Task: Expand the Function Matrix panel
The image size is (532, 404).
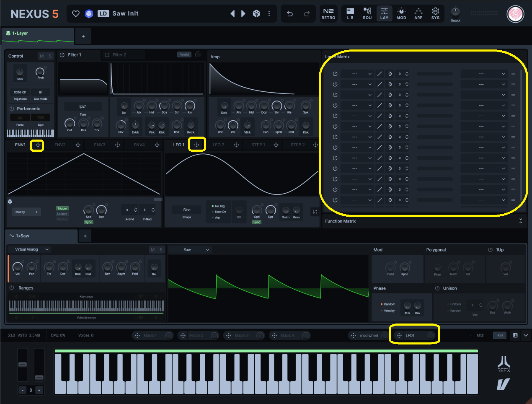Action: tap(521, 221)
